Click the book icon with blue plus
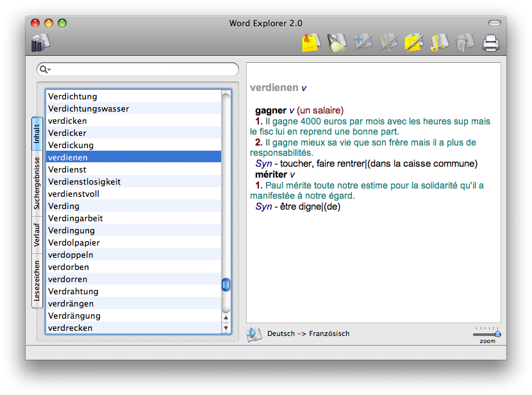Screen dimensions: 532x395 click(363, 43)
